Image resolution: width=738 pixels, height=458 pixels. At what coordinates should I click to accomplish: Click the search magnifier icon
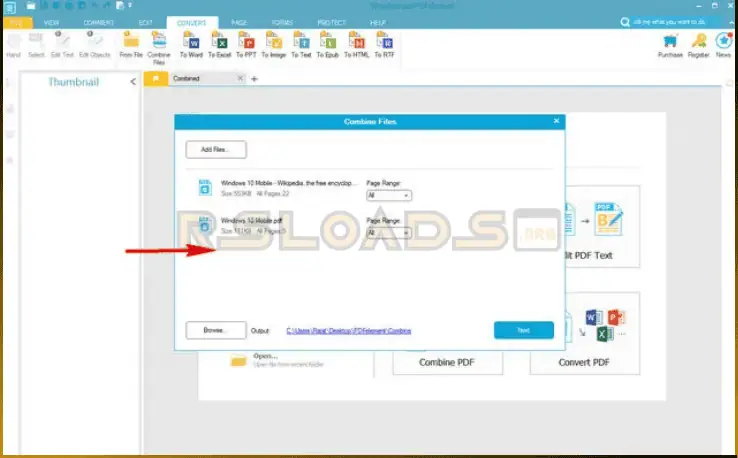click(x=625, y=22)
